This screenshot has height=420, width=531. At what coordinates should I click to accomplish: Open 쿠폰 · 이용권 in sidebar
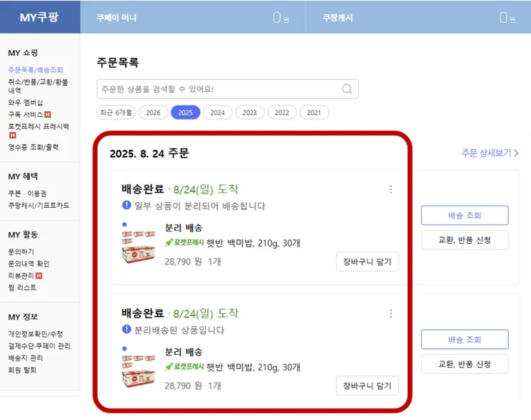tap(27, 194)
